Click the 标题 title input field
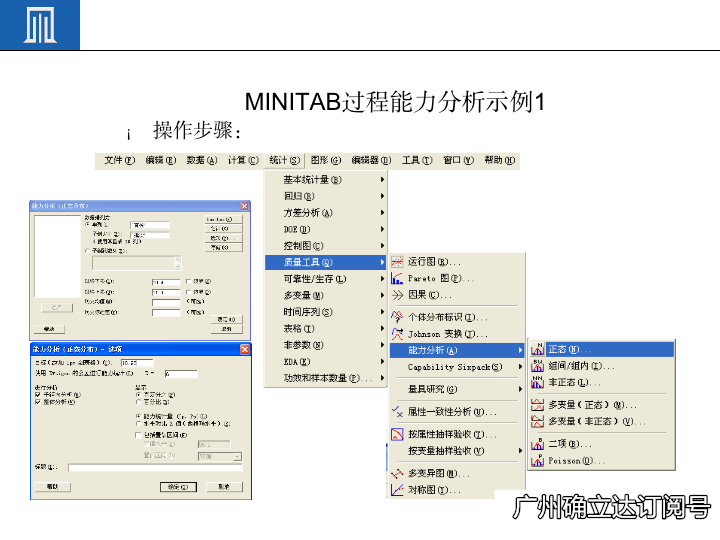 tap(154, 467)
